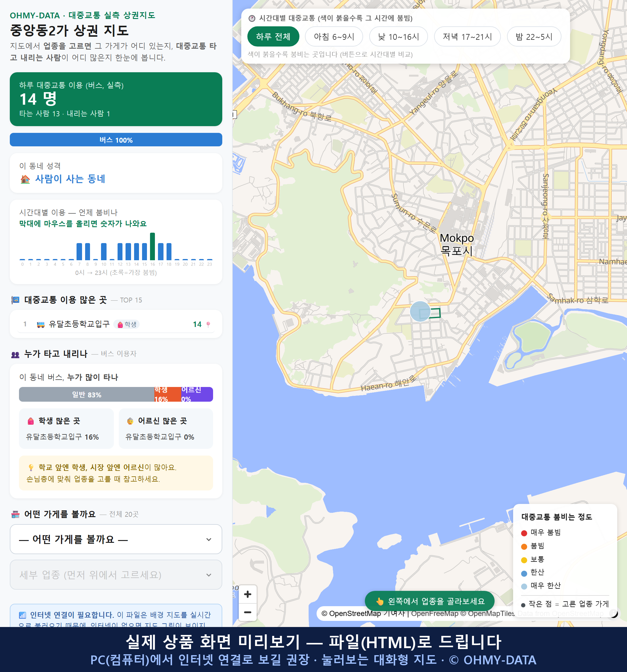The width and height of the screenshot is (627, 672).
Task: Click the bus icon in 유달초등학교입구 row
Action: pos(40,325)
